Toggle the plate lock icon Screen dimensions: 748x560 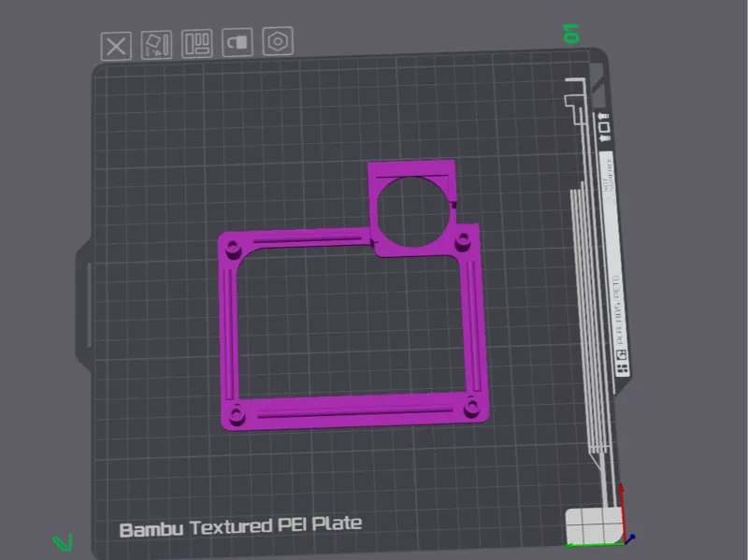[x=237, y=42]
